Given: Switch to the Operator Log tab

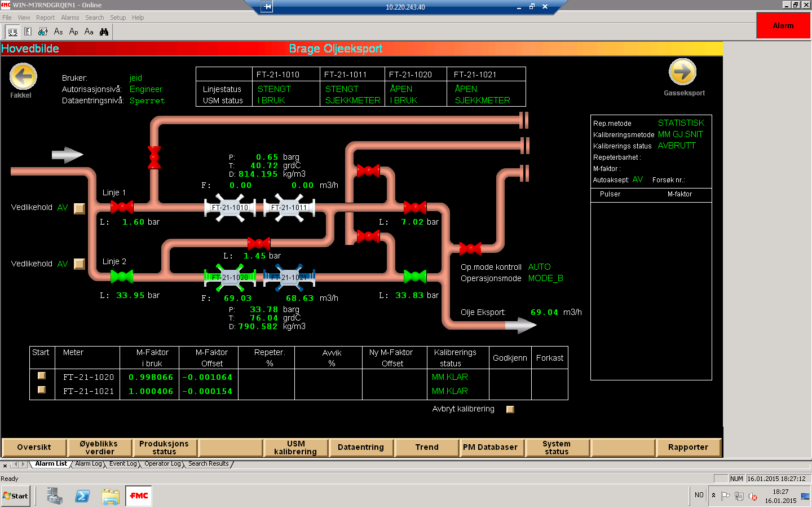Looking at the screenshot, I should [x=162, y=464].
